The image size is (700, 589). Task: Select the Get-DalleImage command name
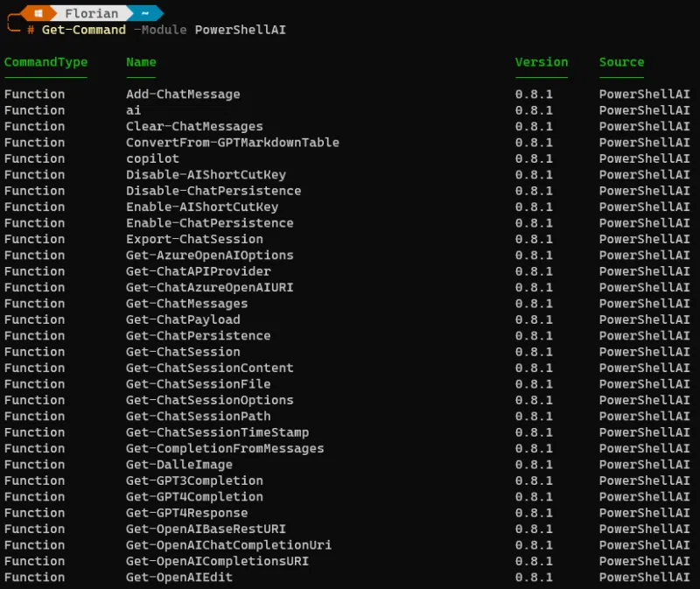coord(179,464)
